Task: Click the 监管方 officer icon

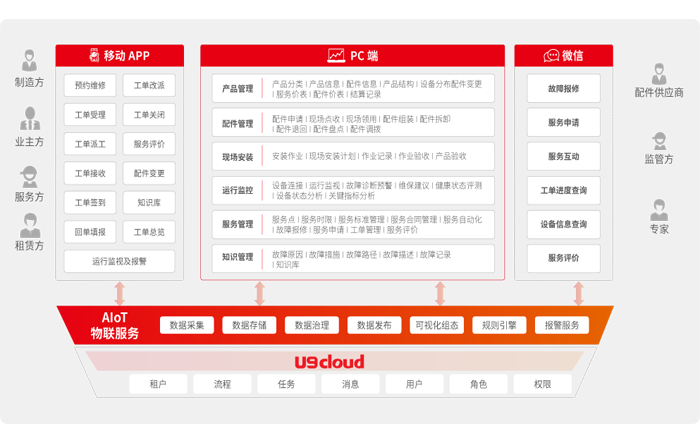Action: 659,139
